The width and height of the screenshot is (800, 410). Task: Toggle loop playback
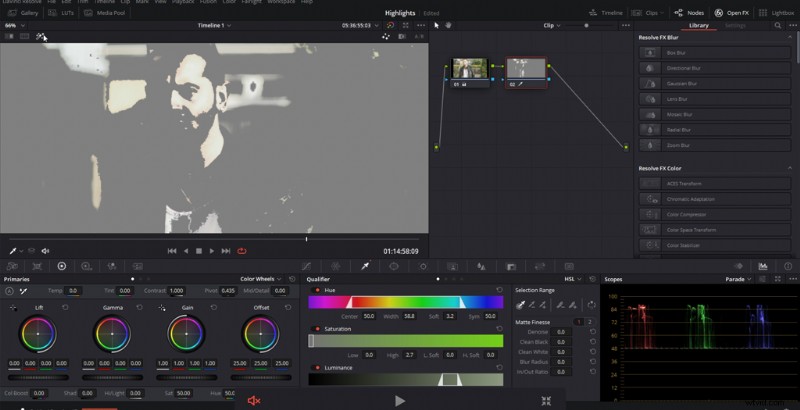(242, 251)
